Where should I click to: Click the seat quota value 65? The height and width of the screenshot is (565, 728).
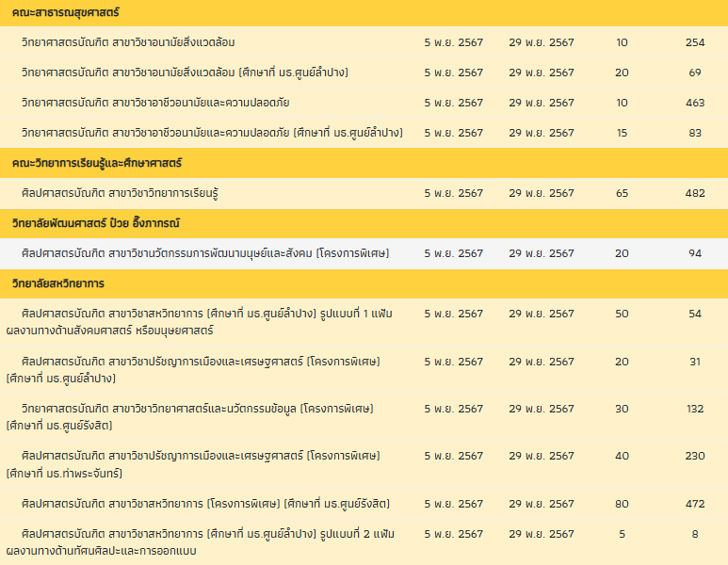point(622,193)
